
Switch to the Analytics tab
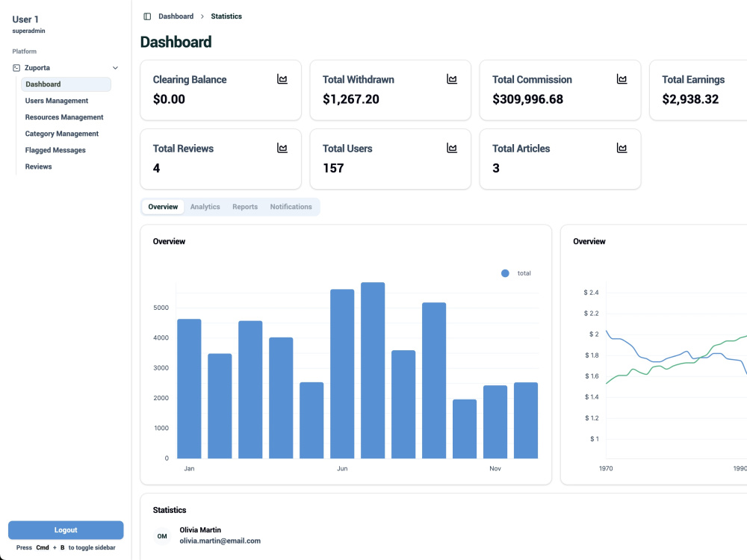click(205, 207)
